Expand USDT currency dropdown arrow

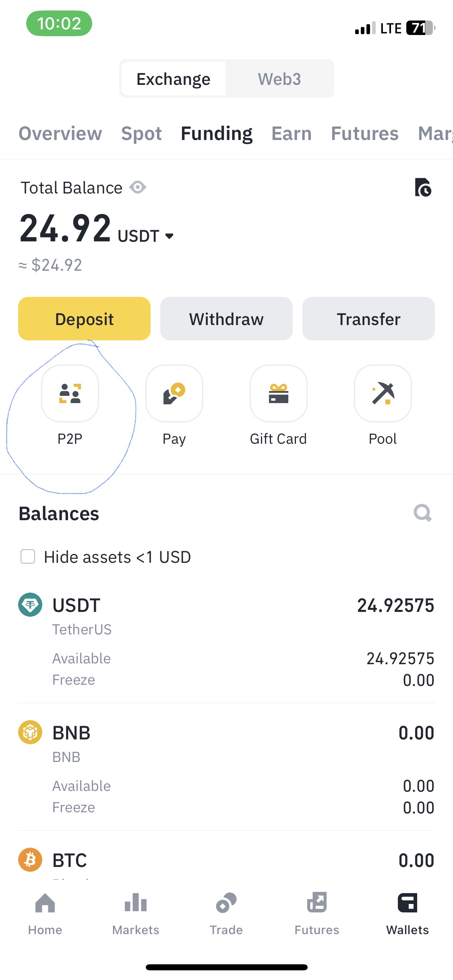[170, 236]
